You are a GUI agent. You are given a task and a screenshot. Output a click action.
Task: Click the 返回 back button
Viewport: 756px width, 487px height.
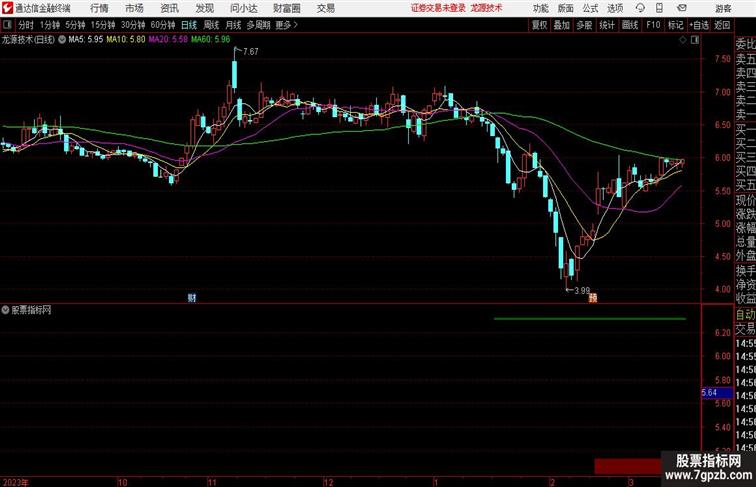point(722,25)
